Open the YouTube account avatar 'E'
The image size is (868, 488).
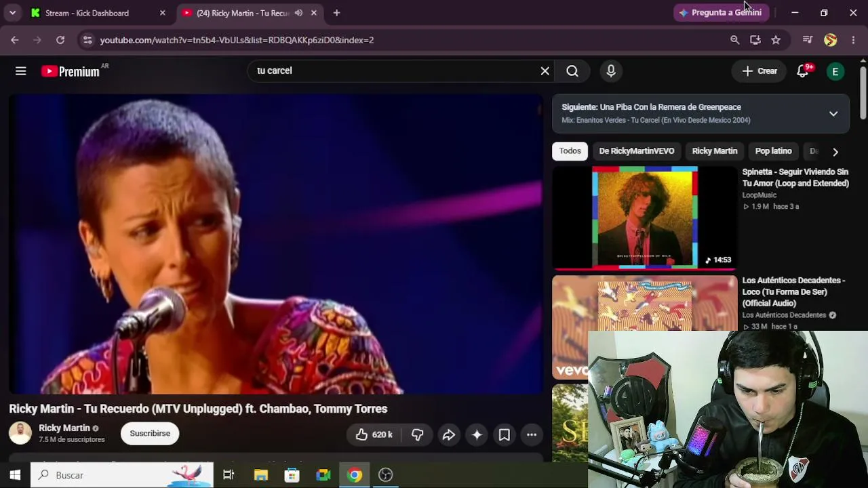(835, 71)
